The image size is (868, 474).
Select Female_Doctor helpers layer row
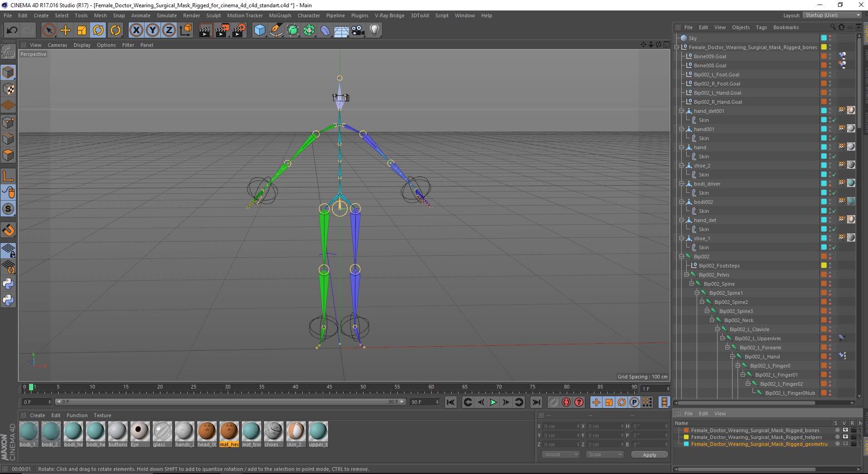click(x=757, y=437)
